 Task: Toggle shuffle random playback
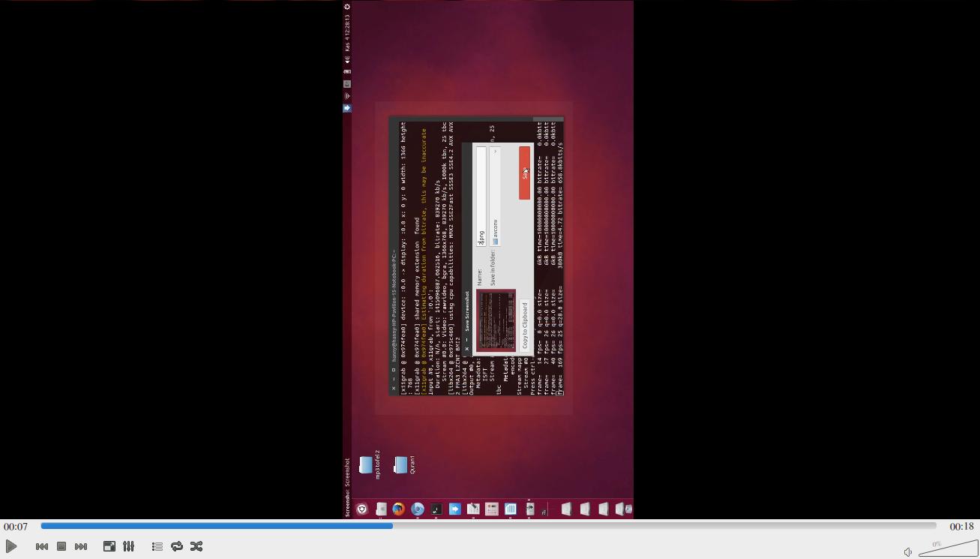(x=196, y=546)
